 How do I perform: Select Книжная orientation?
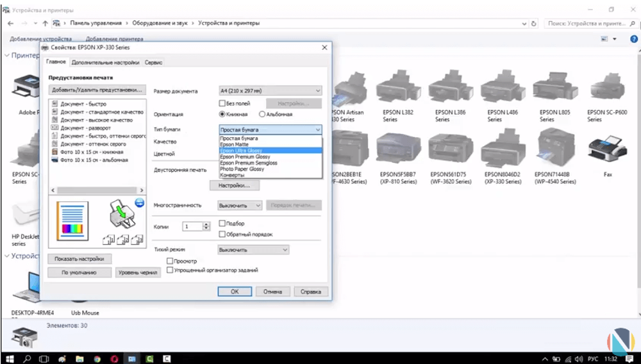coord(222,114)
